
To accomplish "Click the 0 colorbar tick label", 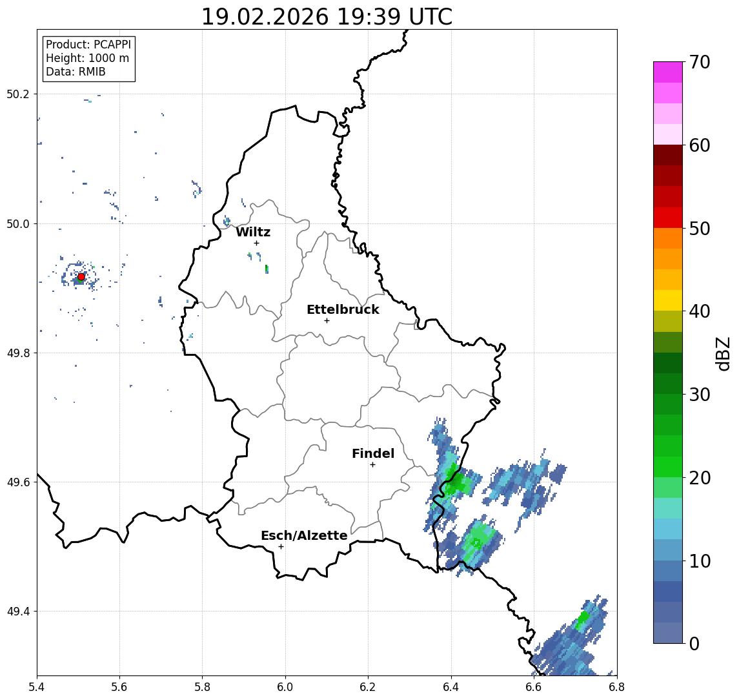I will (694, 643).
